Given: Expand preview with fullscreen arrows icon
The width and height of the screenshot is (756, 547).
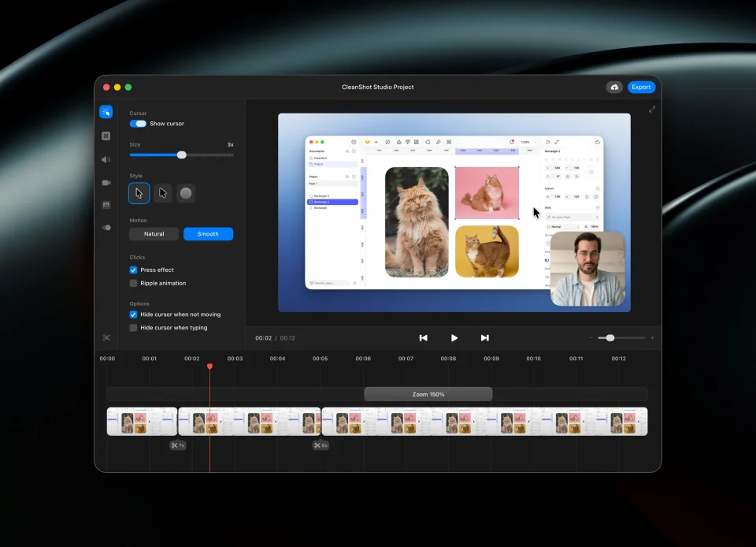Looking at the screenshot, I should point(652,110).
